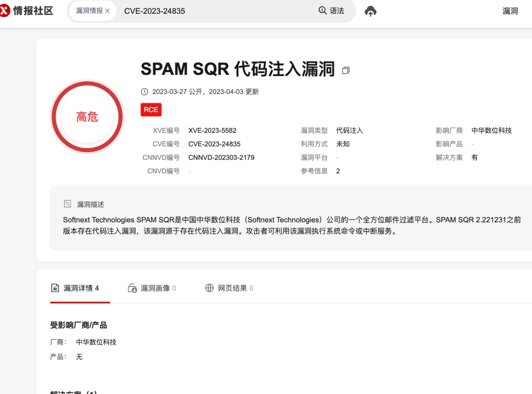Click the 受影响厂商/产品 heading
Image resolution: width=532 pixels, height=394 pixels.
(x=78, y=325)
